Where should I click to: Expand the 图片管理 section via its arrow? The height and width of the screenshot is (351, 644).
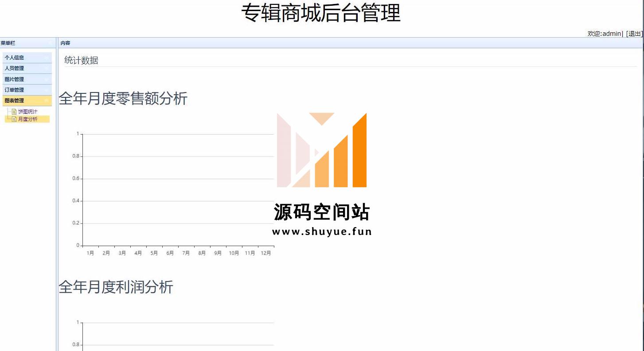point(47,79)
